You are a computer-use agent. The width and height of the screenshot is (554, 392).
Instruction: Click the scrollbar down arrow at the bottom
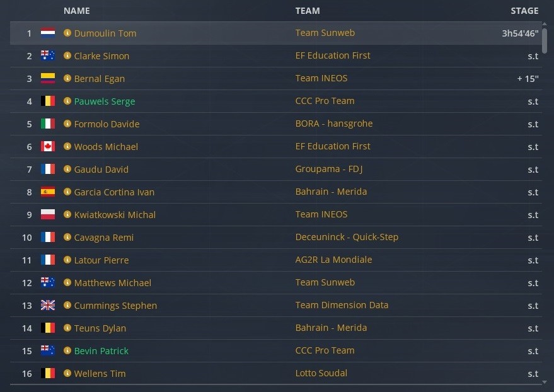[545, 382]
